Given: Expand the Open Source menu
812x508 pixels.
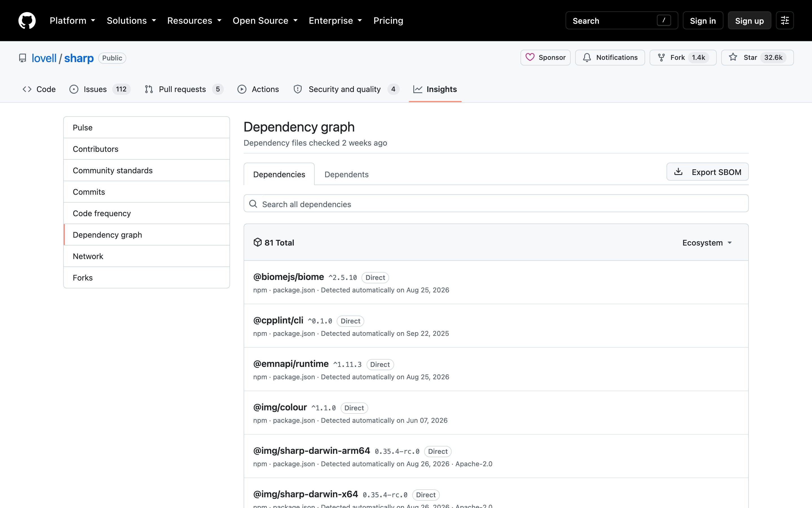Looking at the screenshot, I should [265, 21].
